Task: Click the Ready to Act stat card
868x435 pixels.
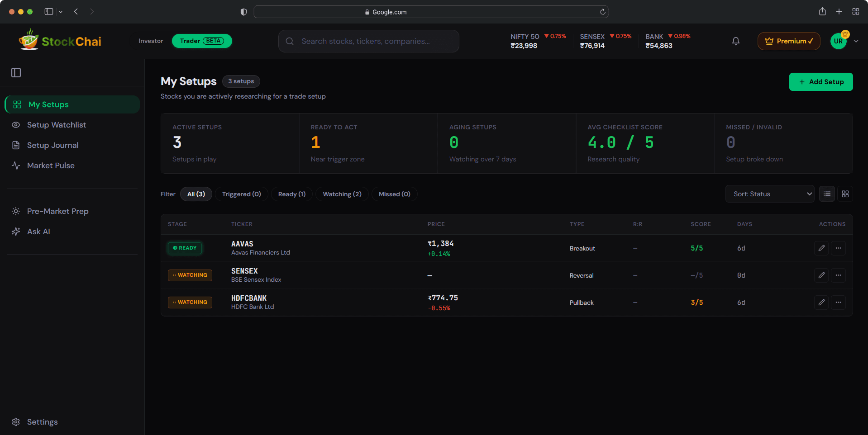Action: coord(368,143)
